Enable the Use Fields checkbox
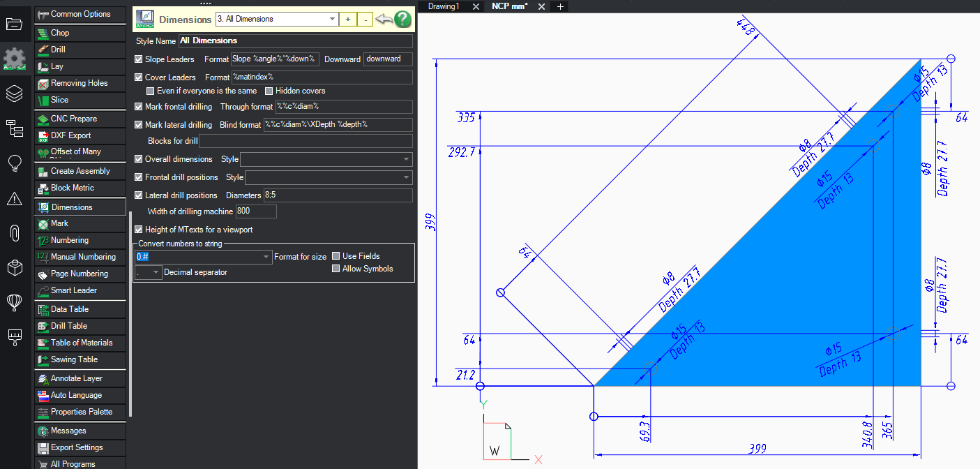 [x=336, y=256]
